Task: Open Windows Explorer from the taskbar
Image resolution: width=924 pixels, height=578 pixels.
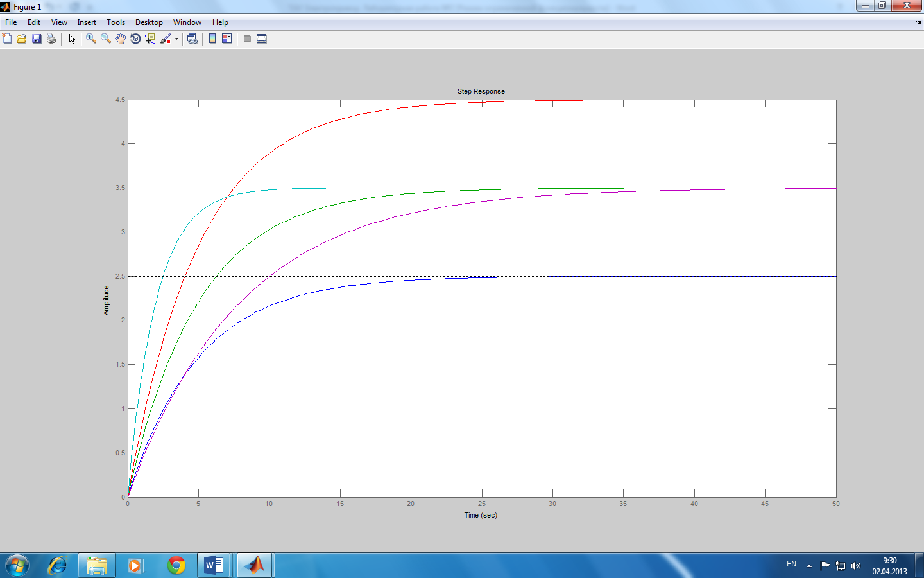Action: (x=97, y=565)
